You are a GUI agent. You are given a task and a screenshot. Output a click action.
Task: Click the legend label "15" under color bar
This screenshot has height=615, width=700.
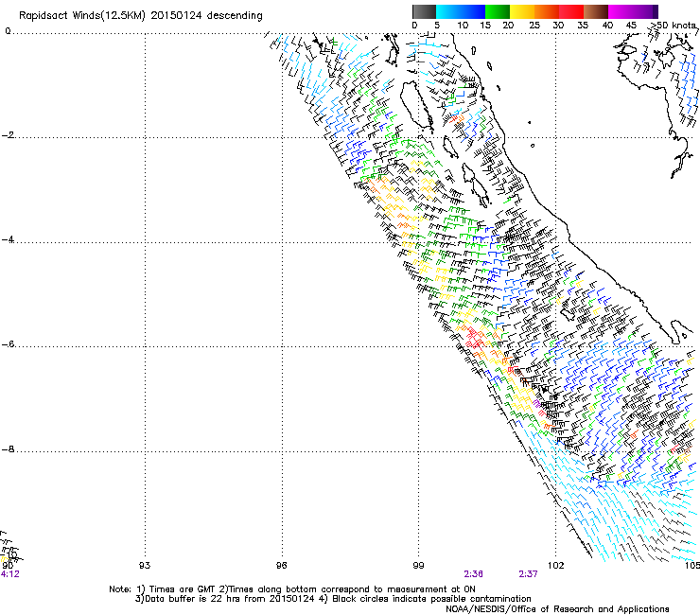click(485, 26)
